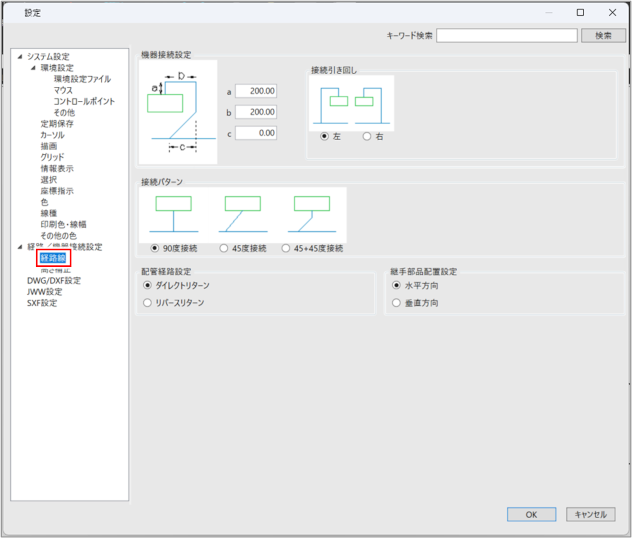
Task: Click the 45度接続 pattern diagram
Action: 243,213
